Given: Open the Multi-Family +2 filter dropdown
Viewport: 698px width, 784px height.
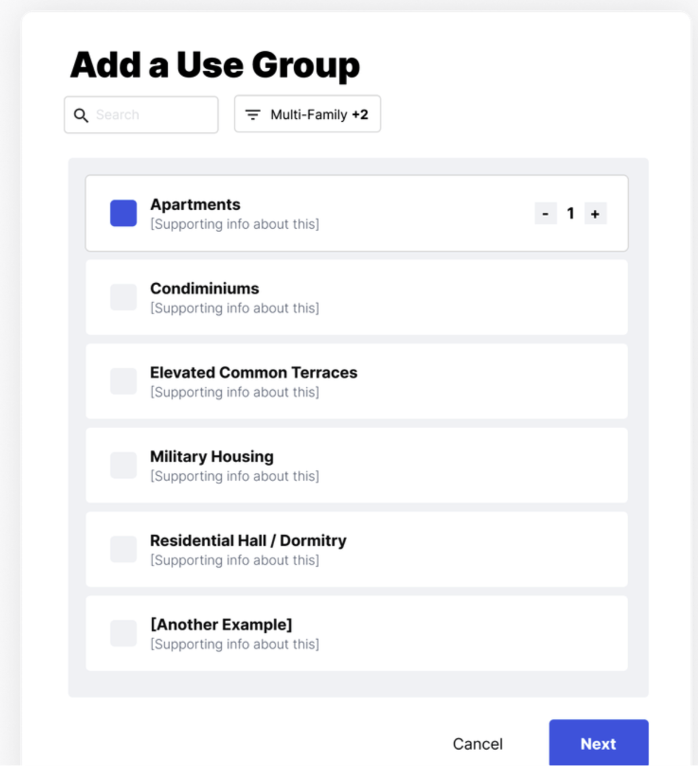Looking at the screenshot, I should [308, 114].
